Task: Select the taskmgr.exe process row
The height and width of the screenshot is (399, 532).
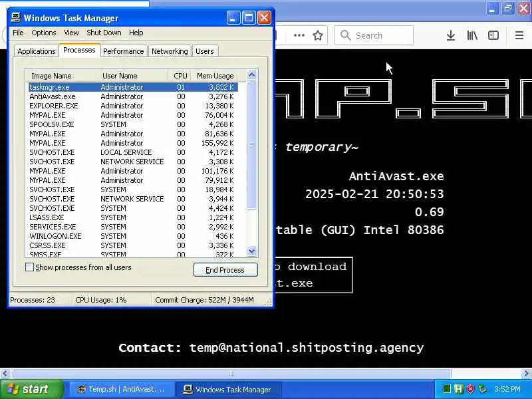Action: coord(133,87)
